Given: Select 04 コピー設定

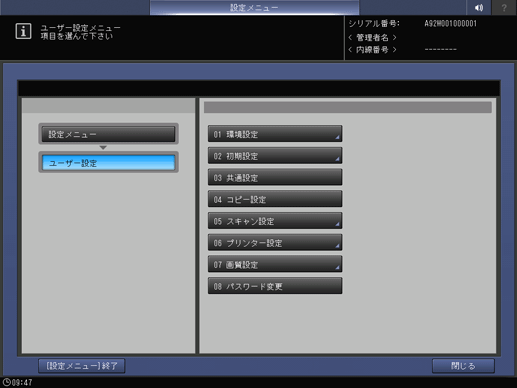Looking at the screenshot, I should [275, 199].
